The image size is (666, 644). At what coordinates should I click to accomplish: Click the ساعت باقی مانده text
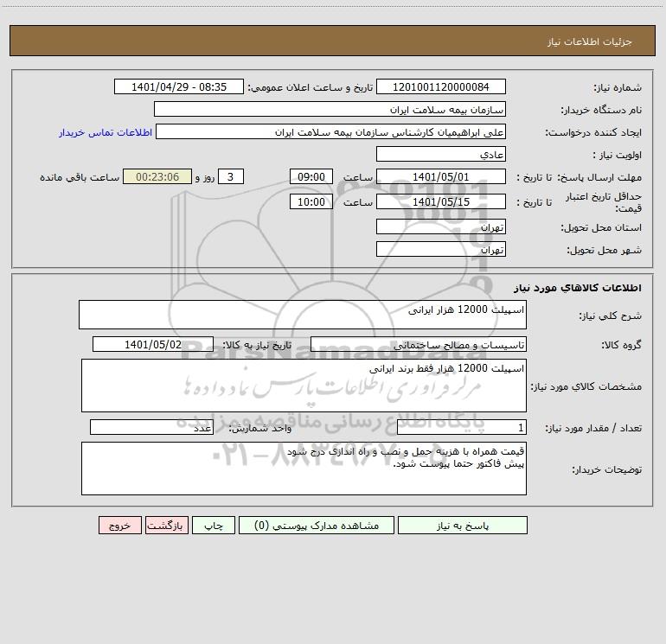80,177
